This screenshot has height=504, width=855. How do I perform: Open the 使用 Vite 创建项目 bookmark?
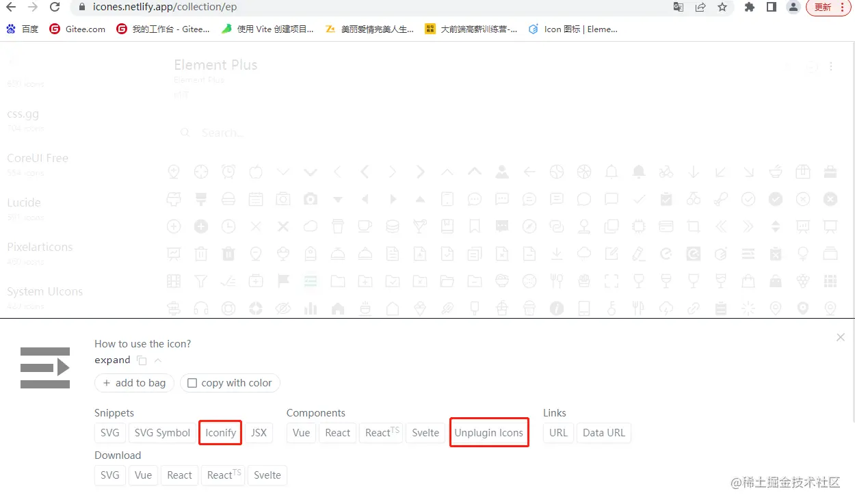[267, 29]
